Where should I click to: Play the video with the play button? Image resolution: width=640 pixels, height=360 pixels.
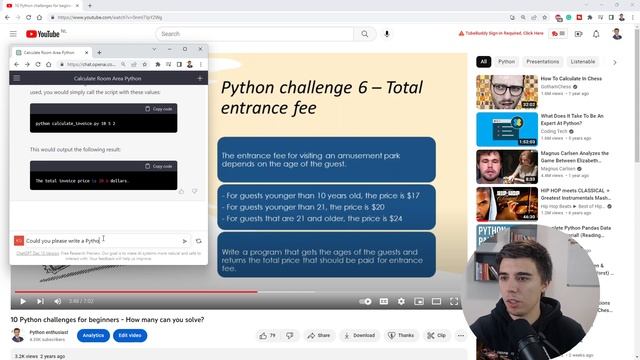[x=23, y=301]
